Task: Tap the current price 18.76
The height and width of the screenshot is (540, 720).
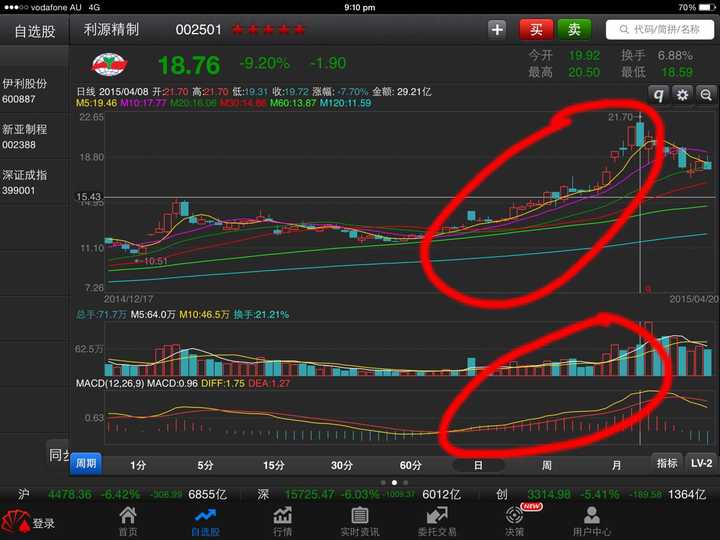Action: pyautogui.click(x=189, y=65)
